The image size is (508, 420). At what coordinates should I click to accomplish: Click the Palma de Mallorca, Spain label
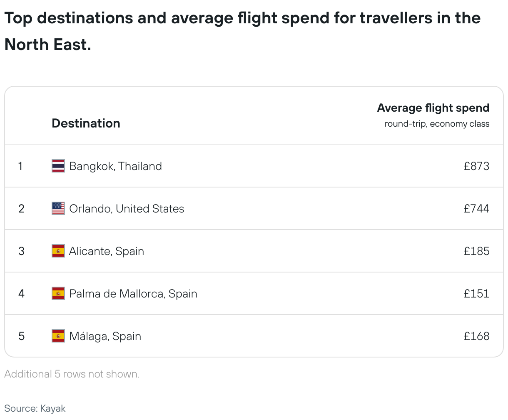tap(133, 293)
